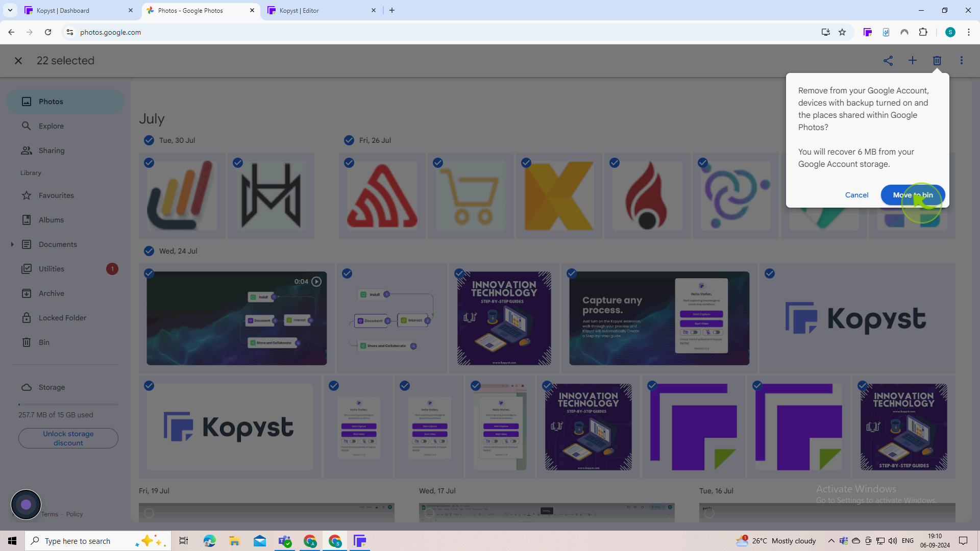Open the Mail app from taskbar
Viewport: 980px width, 551px height.
260,541
